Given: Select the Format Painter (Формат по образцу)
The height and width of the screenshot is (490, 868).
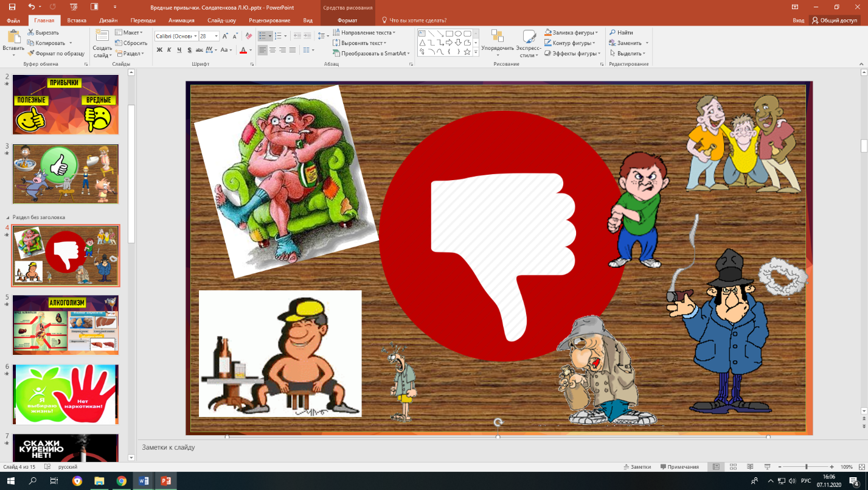Looking at the screenshot, I should [55, 54].
